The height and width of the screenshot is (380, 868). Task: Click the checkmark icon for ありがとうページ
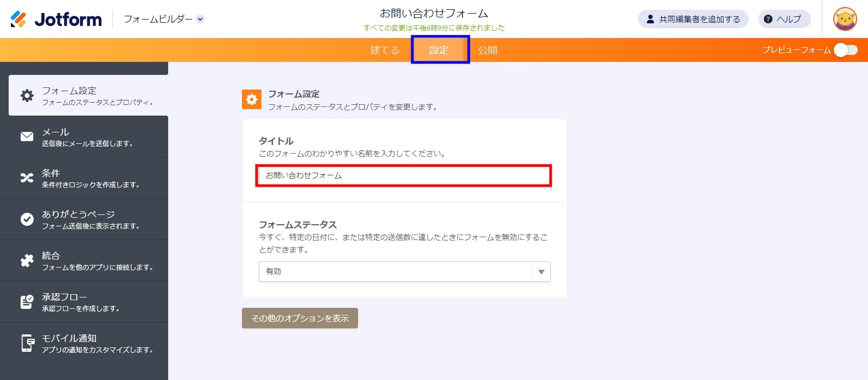pos(27,219)
